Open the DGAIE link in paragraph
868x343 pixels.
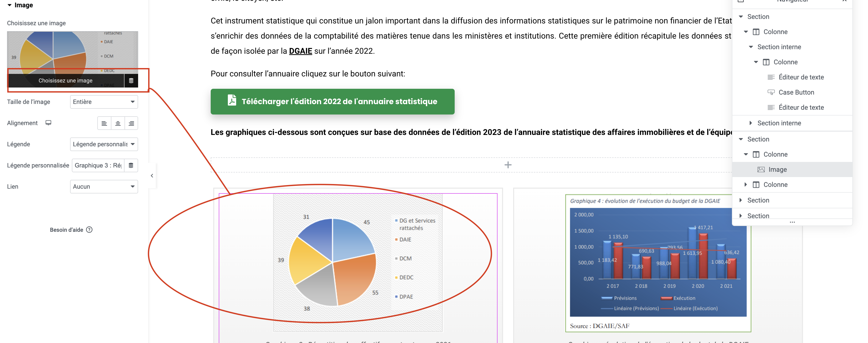[301, 51]
